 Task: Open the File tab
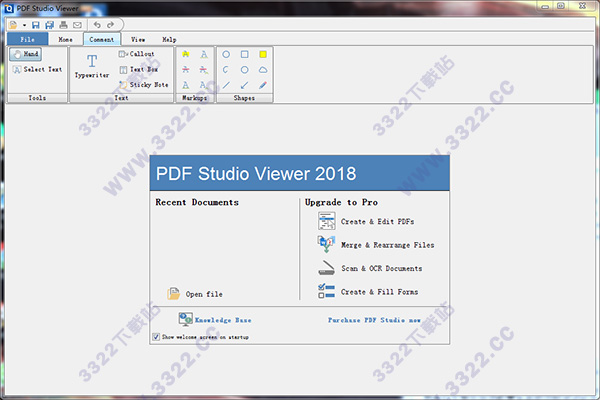point(28,39)
